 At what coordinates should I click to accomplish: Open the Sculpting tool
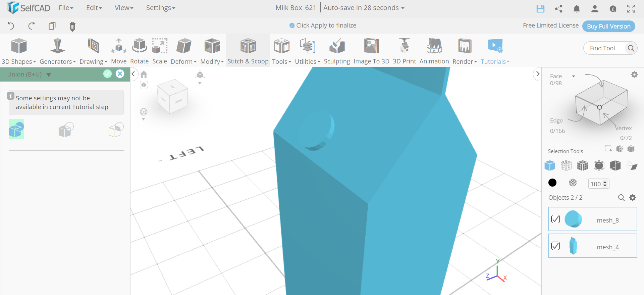click(x=337, y=51)
